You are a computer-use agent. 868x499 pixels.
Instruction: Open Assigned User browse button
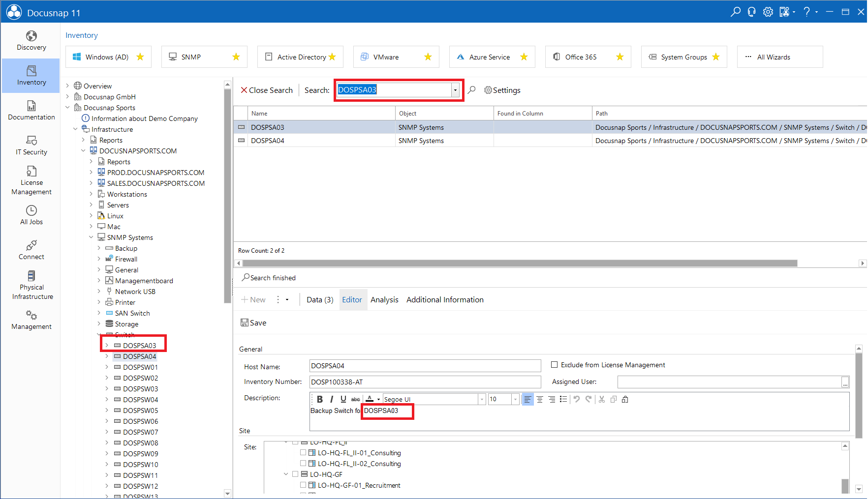pos(845,382)
